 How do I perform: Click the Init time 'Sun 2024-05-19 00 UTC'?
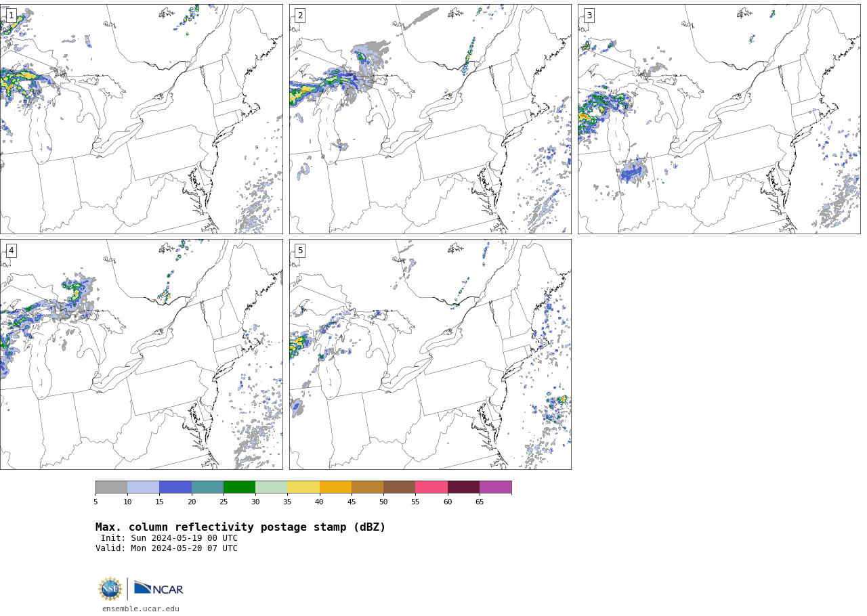click(x=182, y=538)
